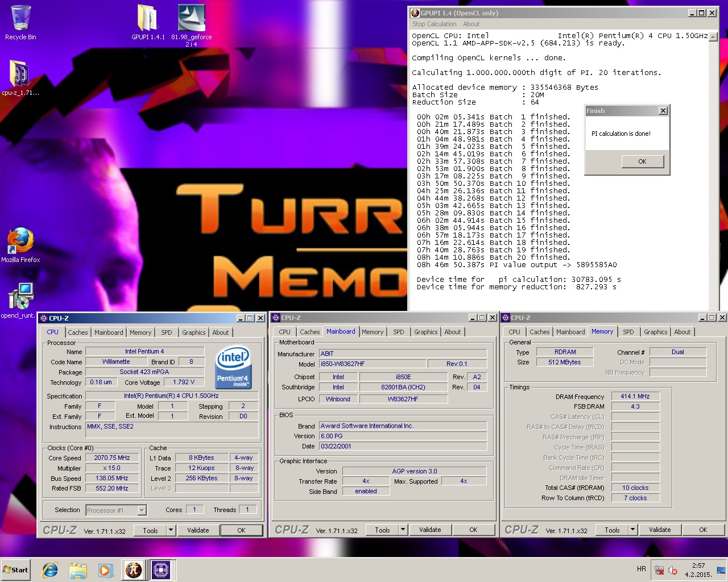Click memory Type value 'RDRAM'

(x=565, y=352)
